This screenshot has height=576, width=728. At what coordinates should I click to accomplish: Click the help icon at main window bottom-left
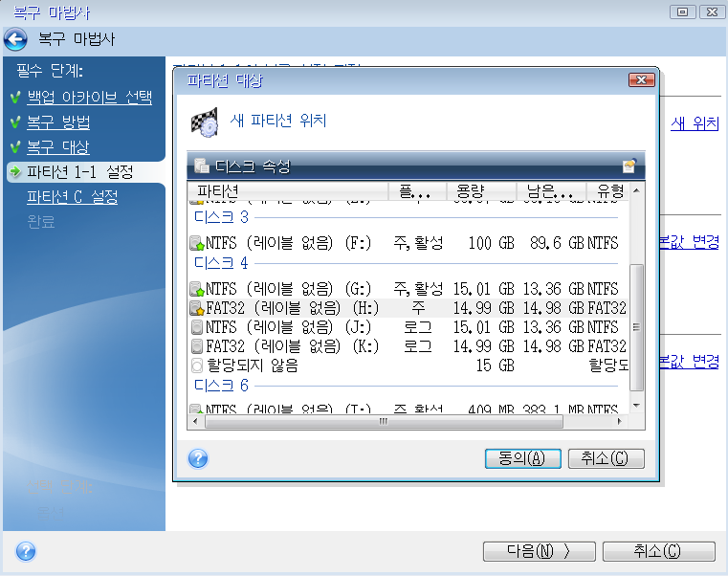click(x=26, y=551)
